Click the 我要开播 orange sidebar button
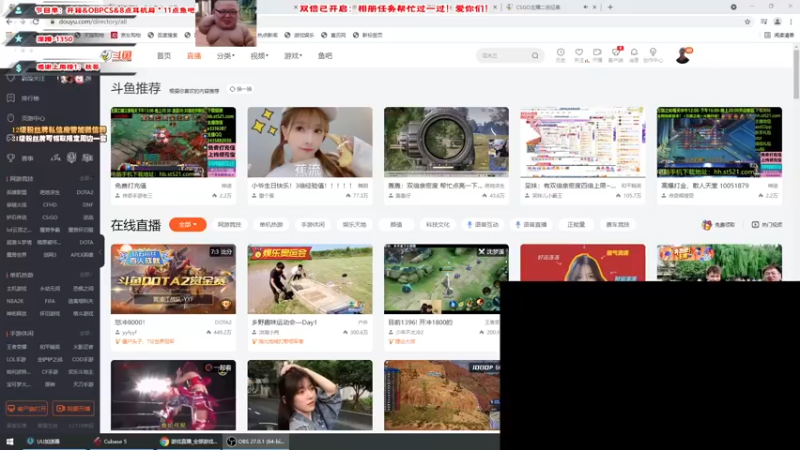 (x=73, y=409)
